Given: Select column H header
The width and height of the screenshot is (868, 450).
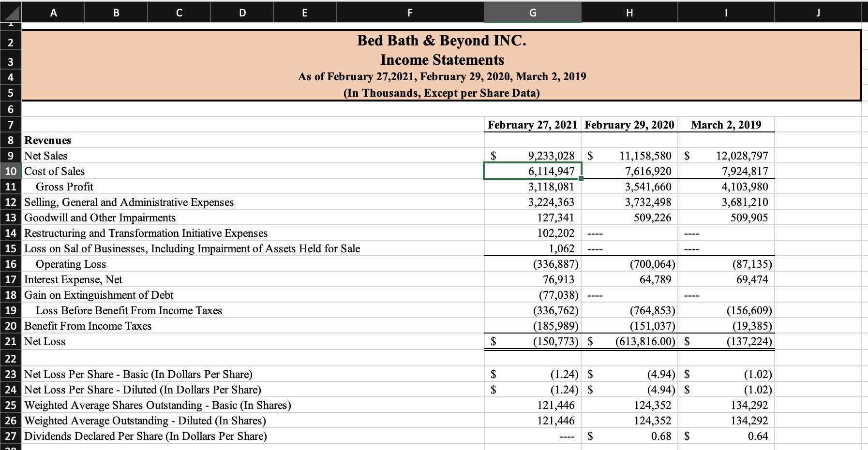Looking at the screenshot, I should pos(629,13).
